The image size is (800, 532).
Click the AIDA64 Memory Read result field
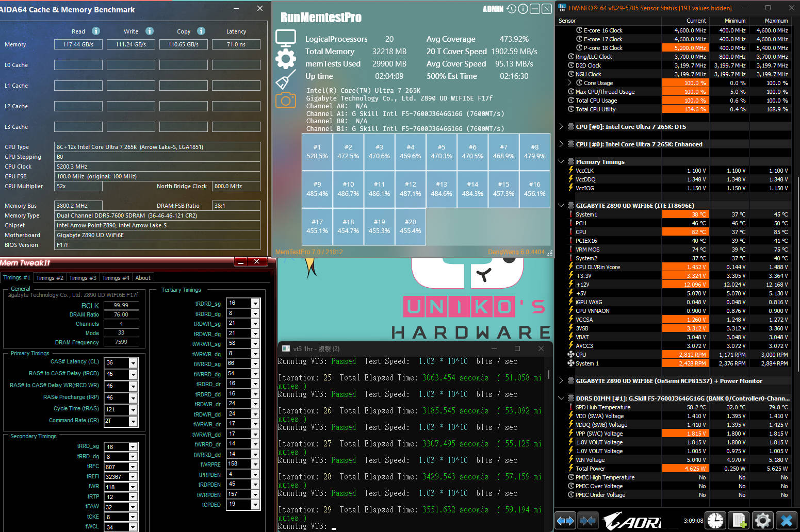click(x=78, y=44)
